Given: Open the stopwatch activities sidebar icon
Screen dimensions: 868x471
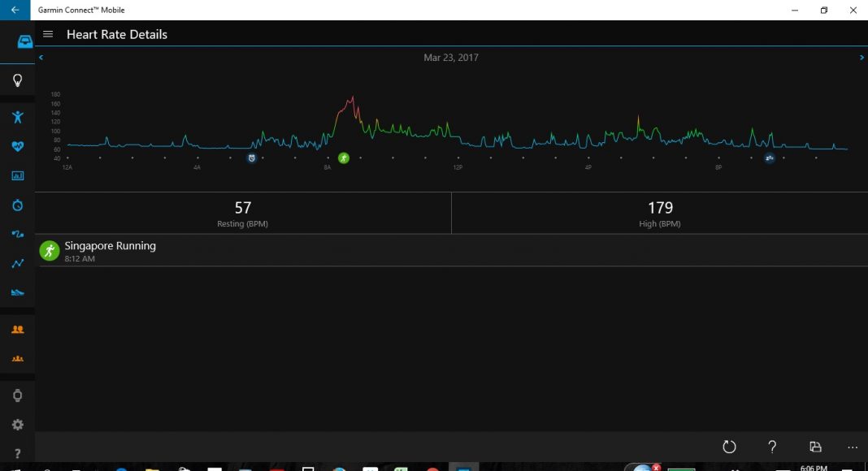Looking at the screenshot, I should (18, 205).
